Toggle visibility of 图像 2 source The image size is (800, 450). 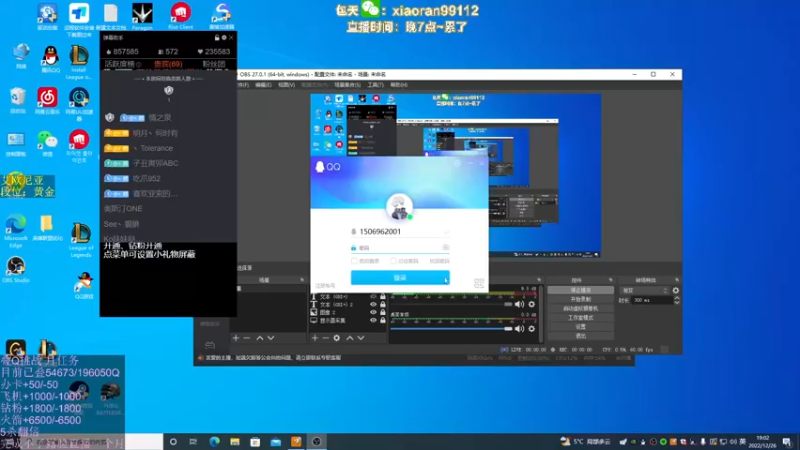point(373,312)
